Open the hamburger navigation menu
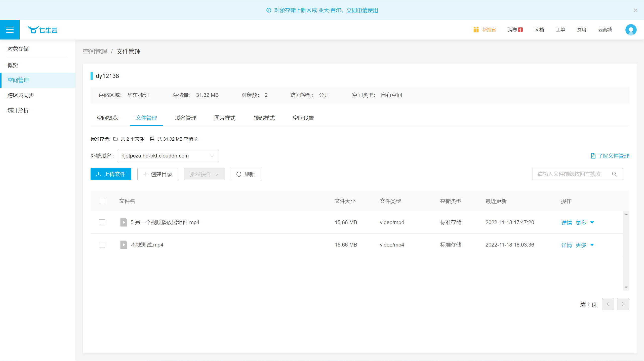644x361 pixels. click(10, 30)
